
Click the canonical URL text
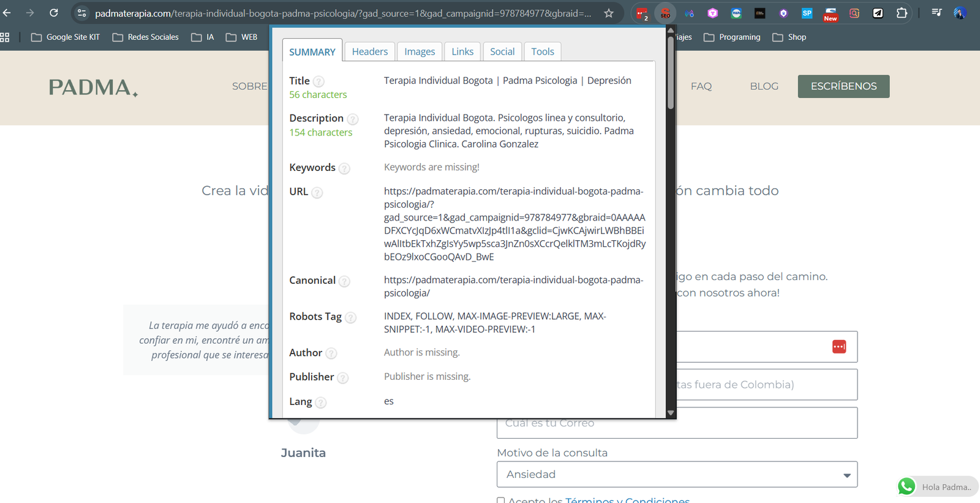coord(513,286)
